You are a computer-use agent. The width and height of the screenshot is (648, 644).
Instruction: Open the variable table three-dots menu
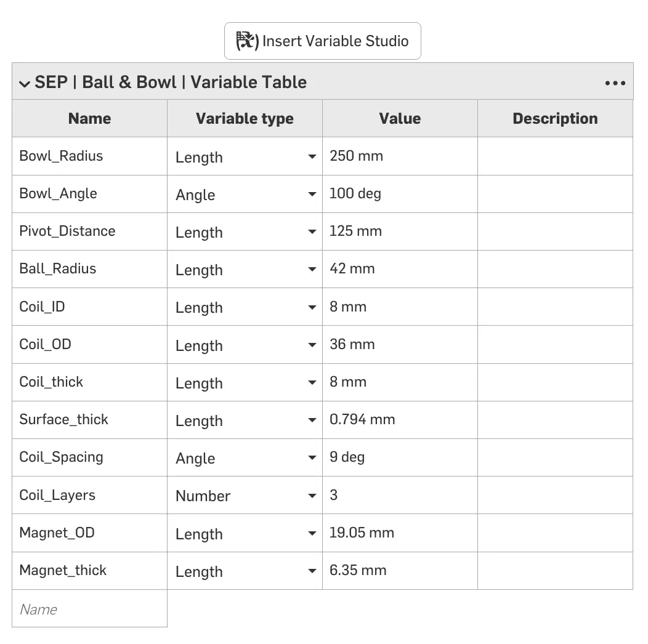tap(615, 83)
